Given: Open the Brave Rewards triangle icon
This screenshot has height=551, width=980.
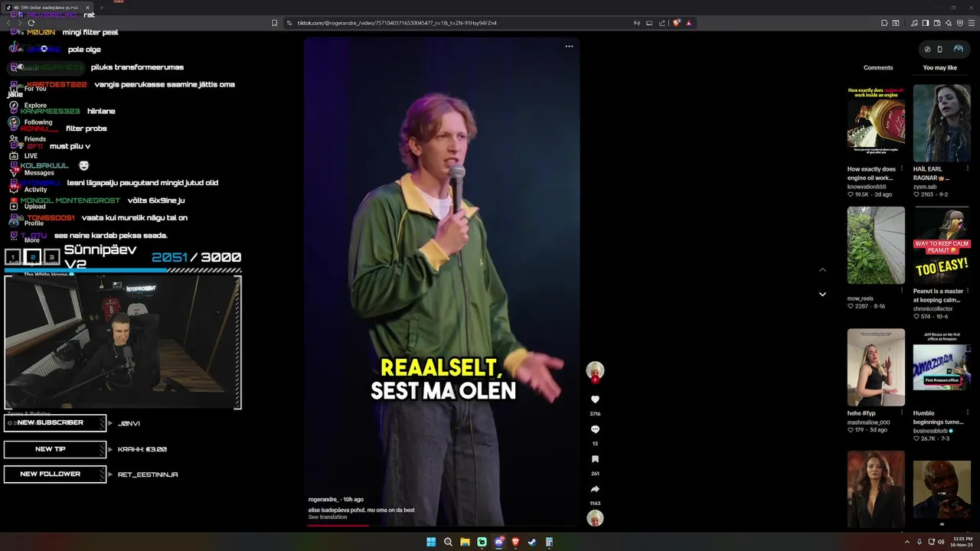Looking at the screenshot, I should pos(688,23).
